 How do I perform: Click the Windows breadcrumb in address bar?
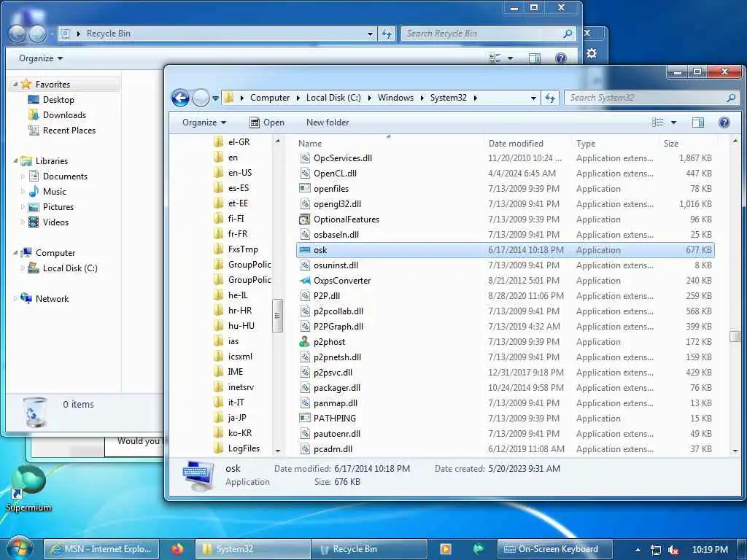click(x=395, y=98)
